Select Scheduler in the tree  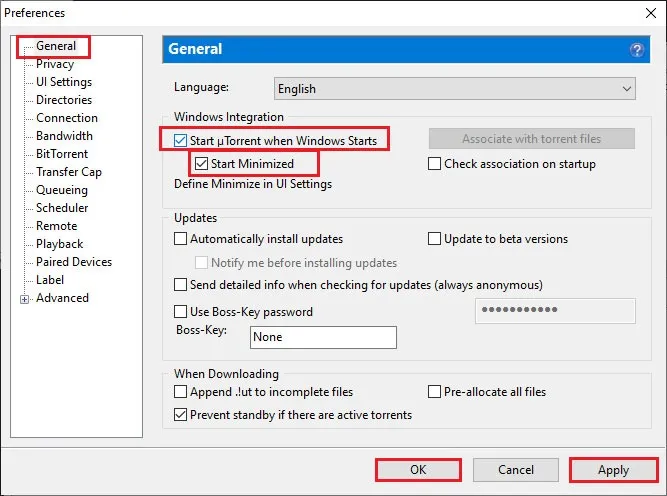tap(62, 208)
